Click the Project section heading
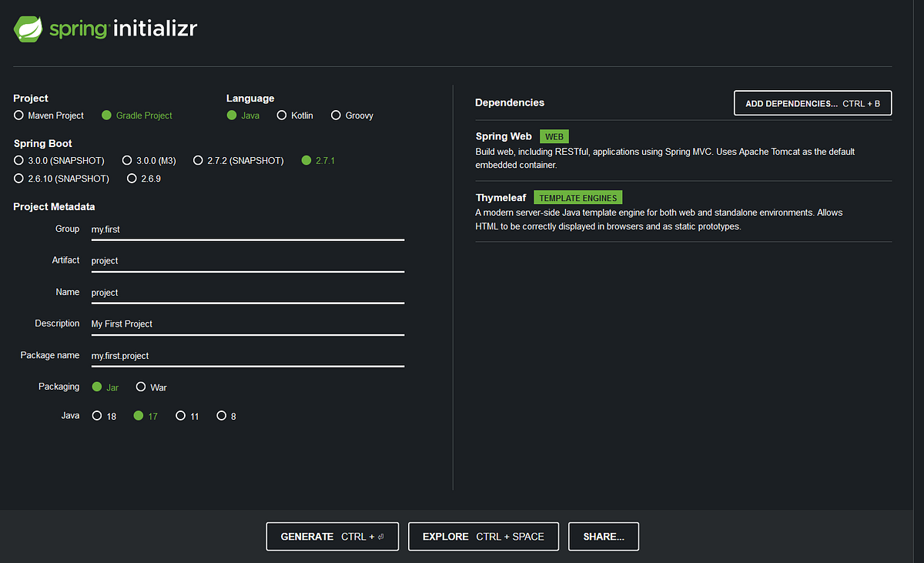 [x=31, y=98]
